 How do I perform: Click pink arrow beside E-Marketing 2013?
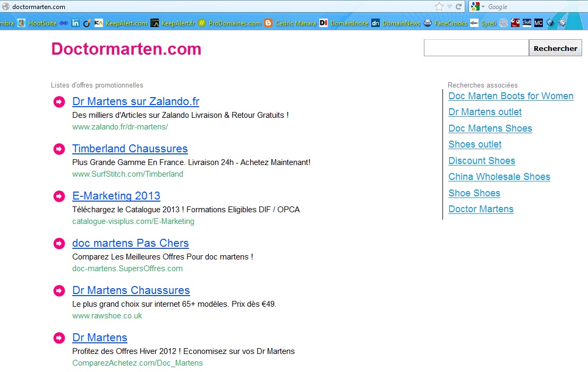(59, 196)
